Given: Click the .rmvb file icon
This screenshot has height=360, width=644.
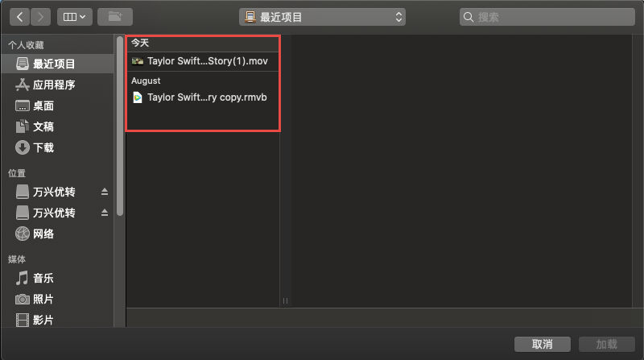Looking at the screenshot, I should point(138,97).
